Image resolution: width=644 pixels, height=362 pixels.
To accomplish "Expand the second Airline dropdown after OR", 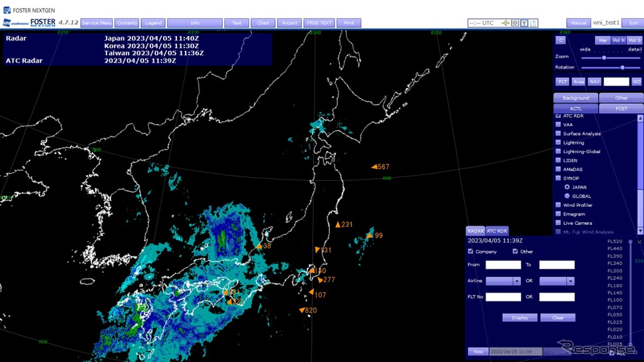I will click(570, 281).
